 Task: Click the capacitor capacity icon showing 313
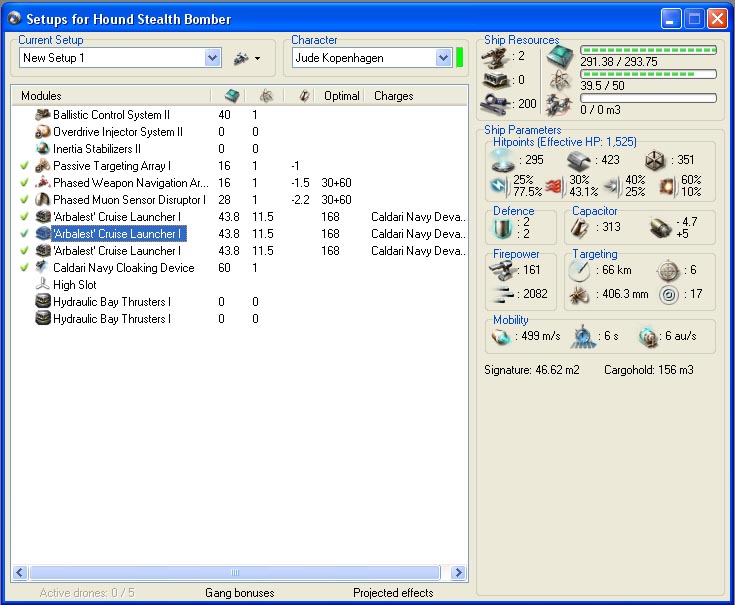pos(580,227)
